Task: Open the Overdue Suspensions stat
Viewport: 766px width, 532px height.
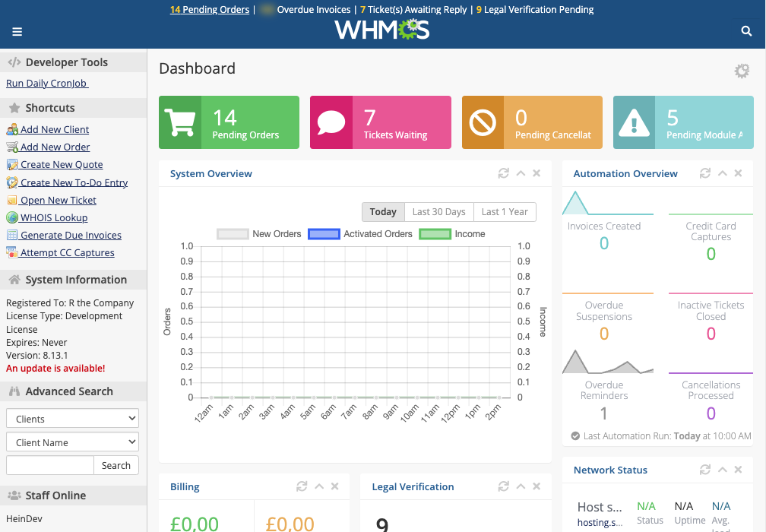Action: [x=604, y=320]
